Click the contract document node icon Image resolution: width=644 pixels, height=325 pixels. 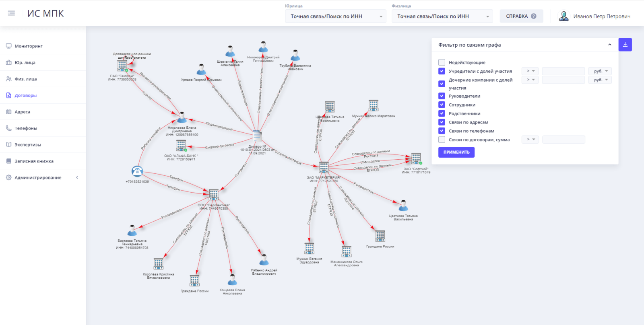(x=257, y=136)
